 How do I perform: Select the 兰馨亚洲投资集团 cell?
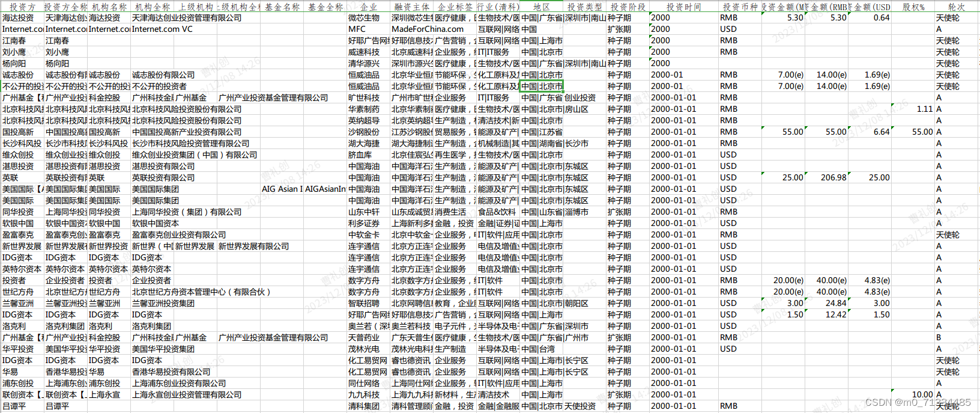point(163,304)
